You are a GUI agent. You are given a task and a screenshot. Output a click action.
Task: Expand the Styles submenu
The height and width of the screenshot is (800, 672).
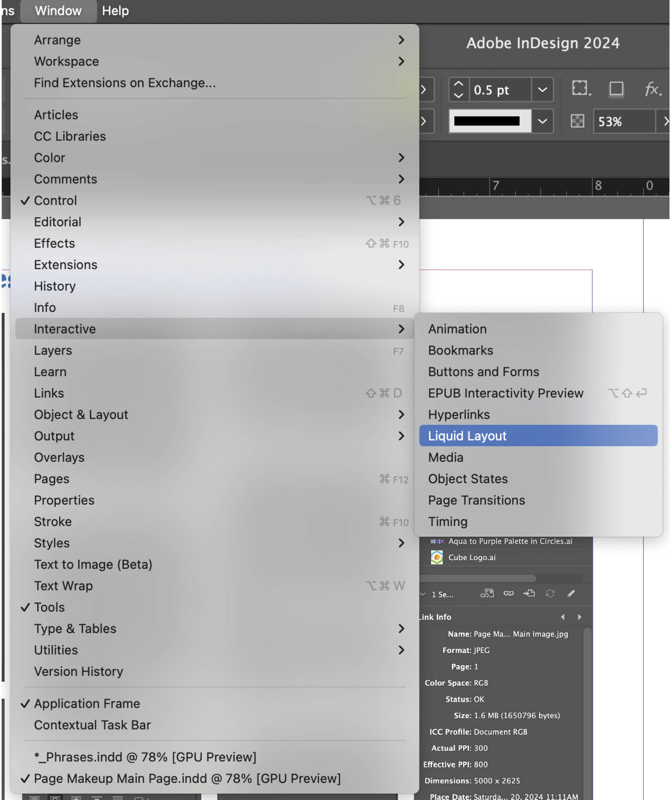[x=215, y=543]
